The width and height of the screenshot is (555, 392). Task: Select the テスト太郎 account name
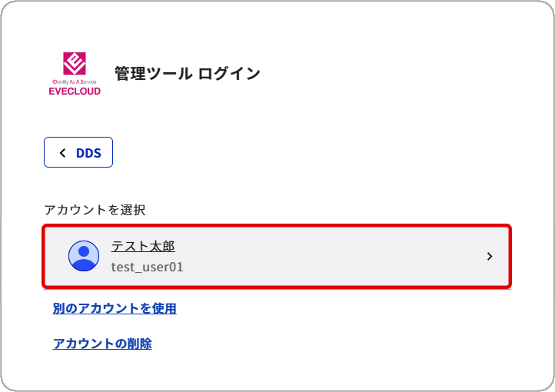pyautogui.click(x=143, y=247)
